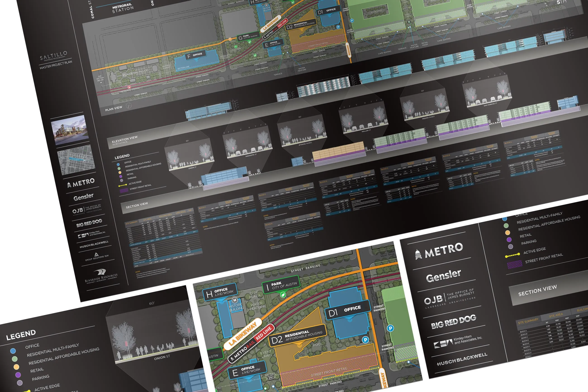Click the orange bike rental icon near G PARK
588x392 pixels.
tap(230, 39)
